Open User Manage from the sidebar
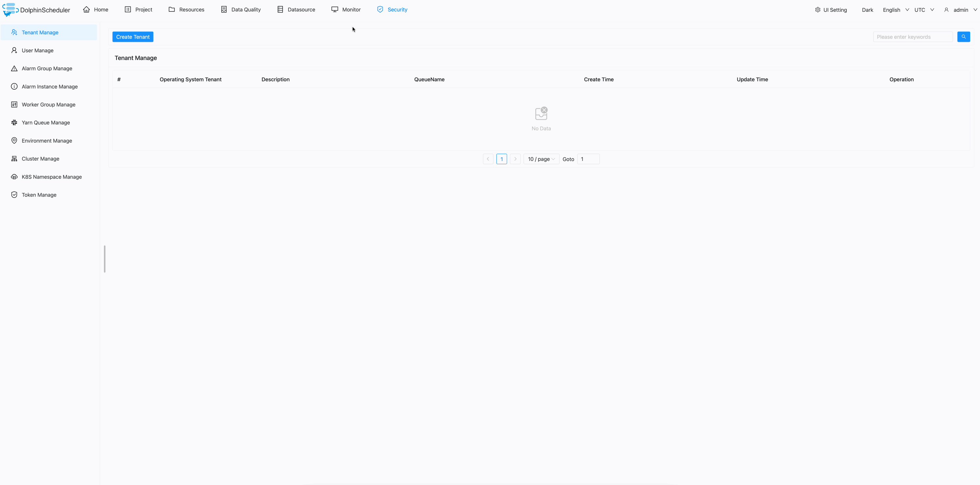Screen dimensions: 980x485 37,50
